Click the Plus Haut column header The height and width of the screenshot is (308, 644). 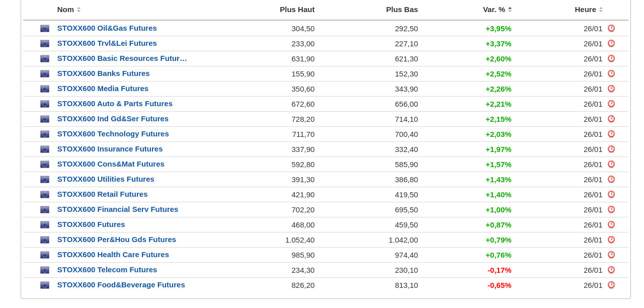tap(297, 10)
